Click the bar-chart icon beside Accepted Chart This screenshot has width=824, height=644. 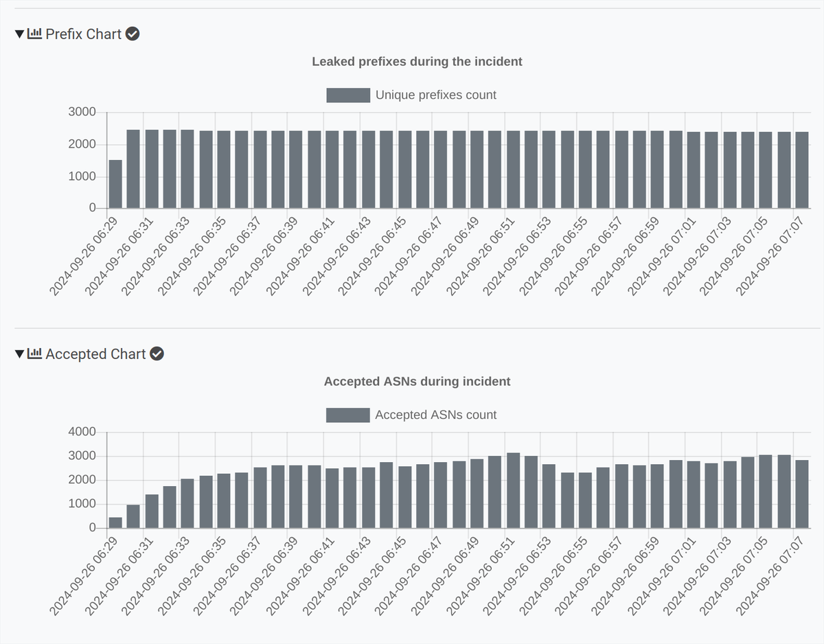[34, 354]
